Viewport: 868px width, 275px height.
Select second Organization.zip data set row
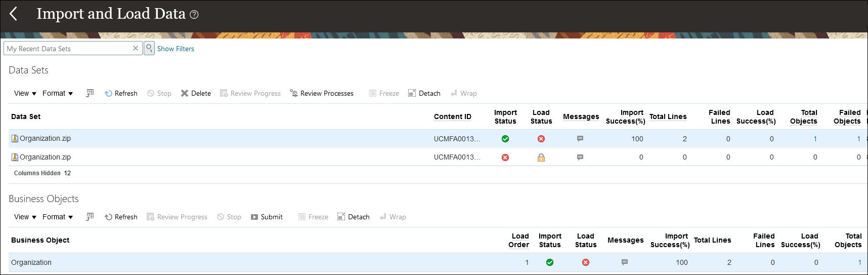click(438, 157)
